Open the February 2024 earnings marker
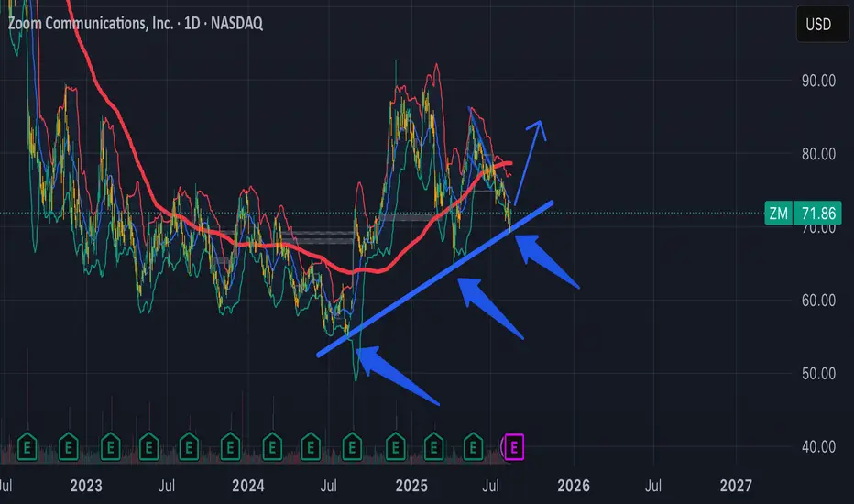 point(272,447)
